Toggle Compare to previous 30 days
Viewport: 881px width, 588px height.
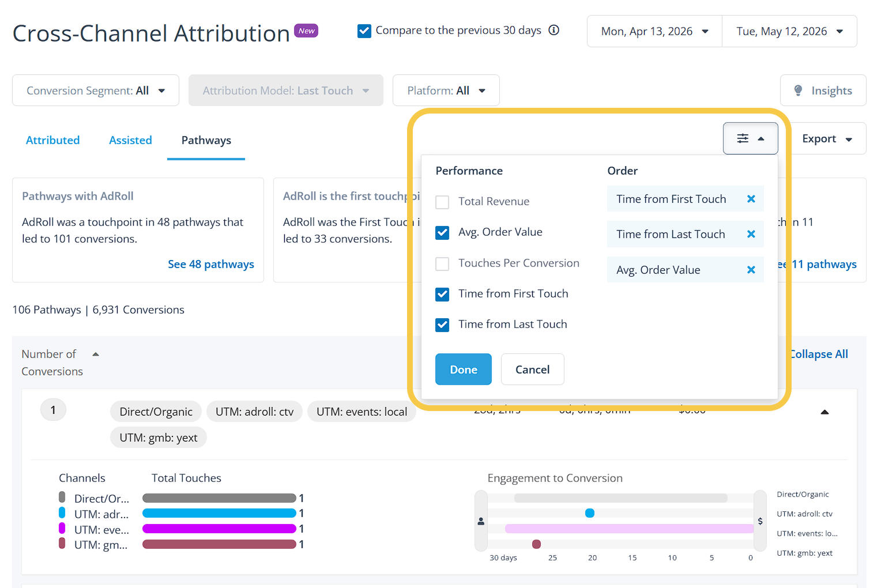(x=364, y=31)
